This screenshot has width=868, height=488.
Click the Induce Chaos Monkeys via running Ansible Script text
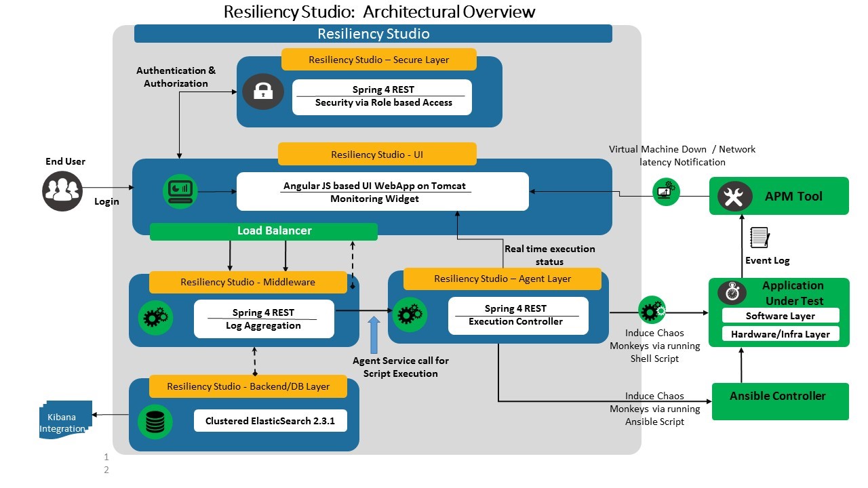(655, 409)
